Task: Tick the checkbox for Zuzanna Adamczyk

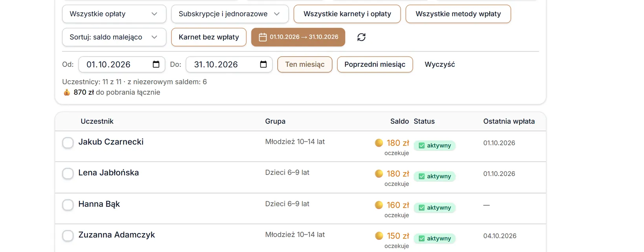Action: 68,235
